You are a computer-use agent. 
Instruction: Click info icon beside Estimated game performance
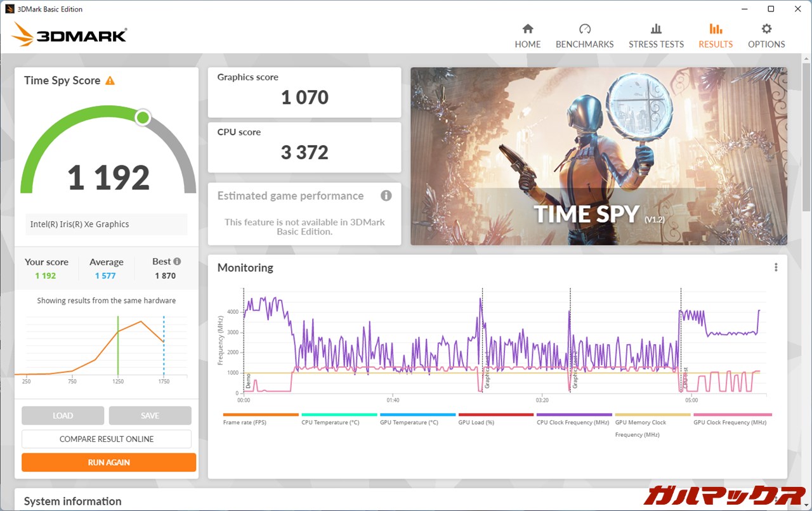[386, 196]
